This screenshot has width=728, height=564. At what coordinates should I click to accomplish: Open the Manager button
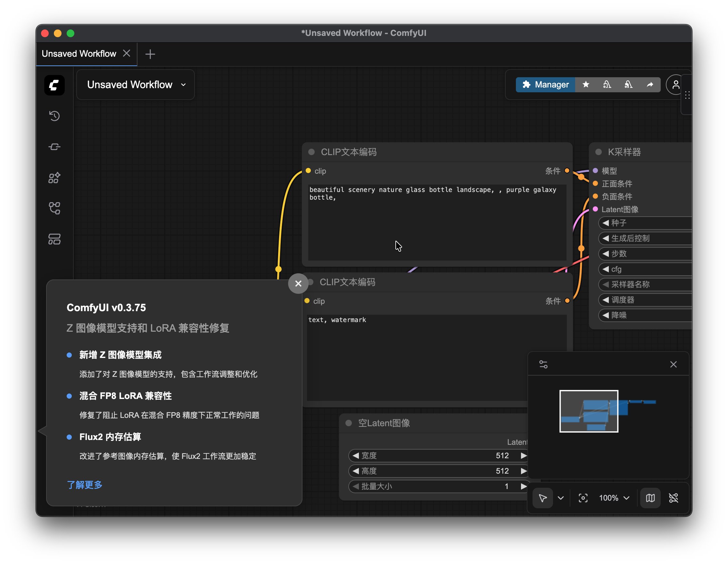[x=545, y=85]
